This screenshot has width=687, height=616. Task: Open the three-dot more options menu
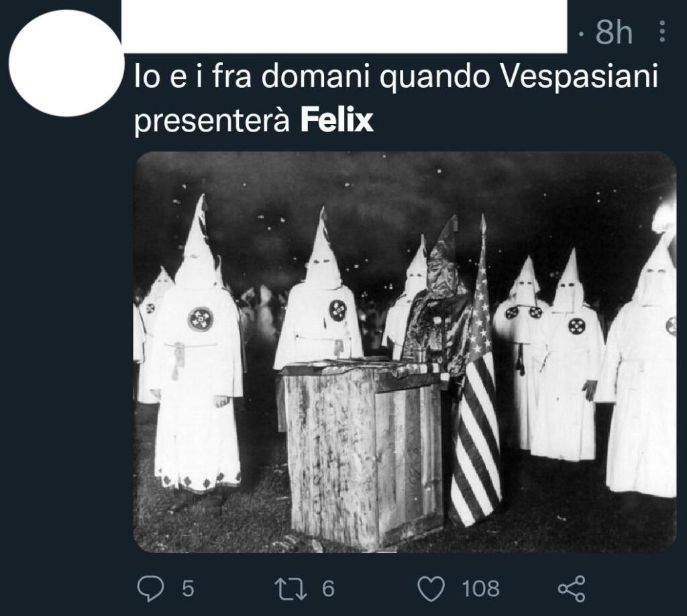tap(662, 32)
